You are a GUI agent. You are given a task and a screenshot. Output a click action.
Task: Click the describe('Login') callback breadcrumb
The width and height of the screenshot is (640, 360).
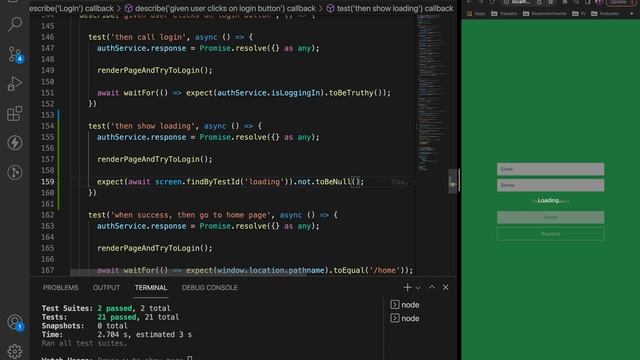71,8
